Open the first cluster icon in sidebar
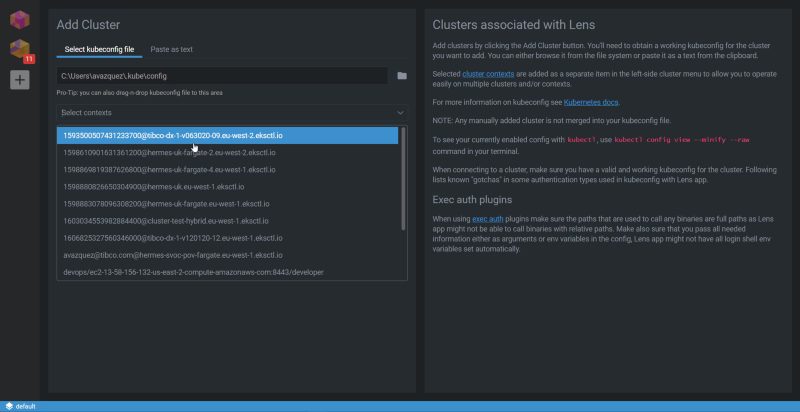 point(19,20)
